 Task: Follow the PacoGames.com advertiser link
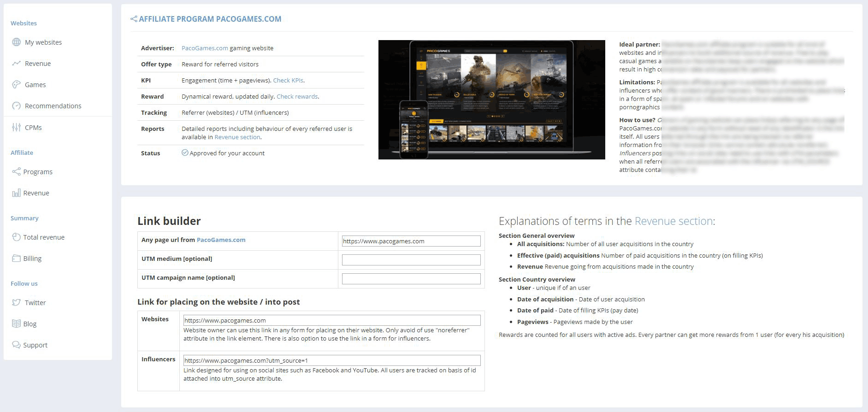click(x=205, y=48)
